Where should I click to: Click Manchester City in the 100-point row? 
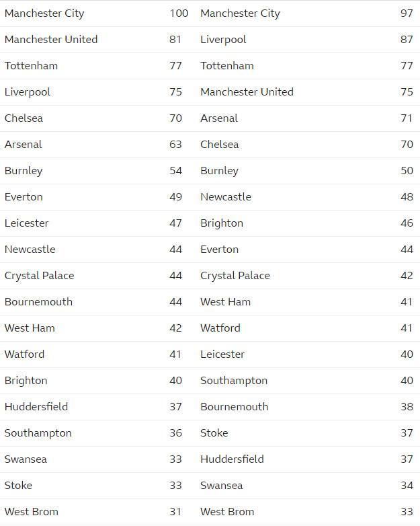tap(44, 13)
